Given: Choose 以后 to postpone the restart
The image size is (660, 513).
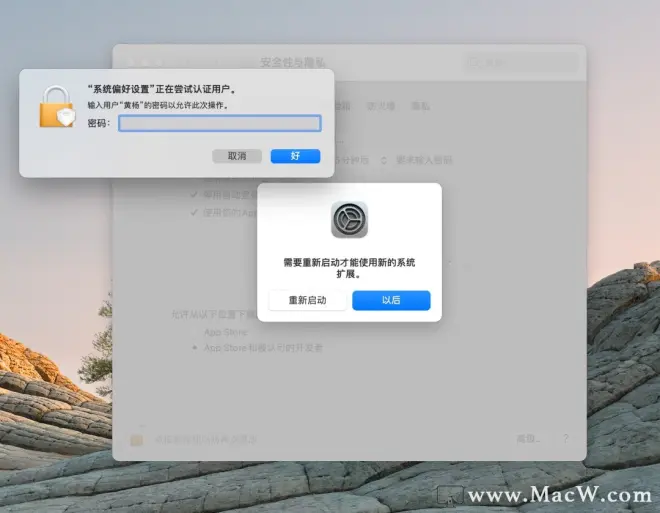Looking at the screenshot, I should [x=391, y=300].
